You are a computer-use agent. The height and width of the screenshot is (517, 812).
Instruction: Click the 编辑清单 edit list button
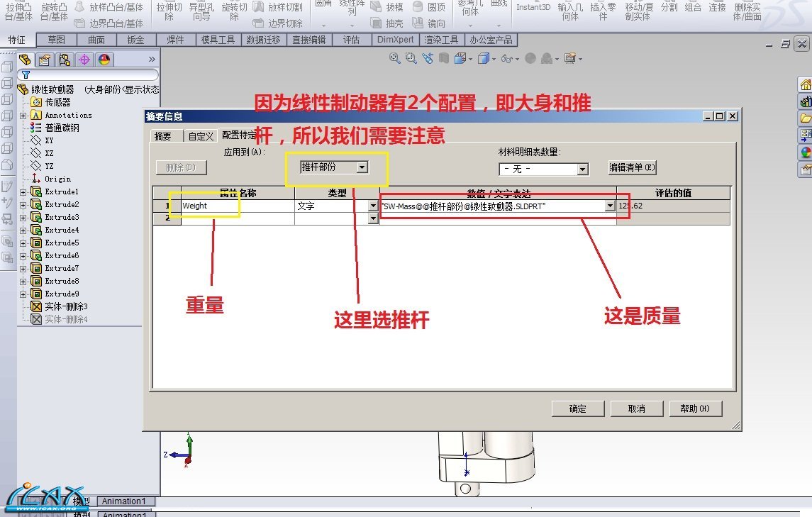633,167
